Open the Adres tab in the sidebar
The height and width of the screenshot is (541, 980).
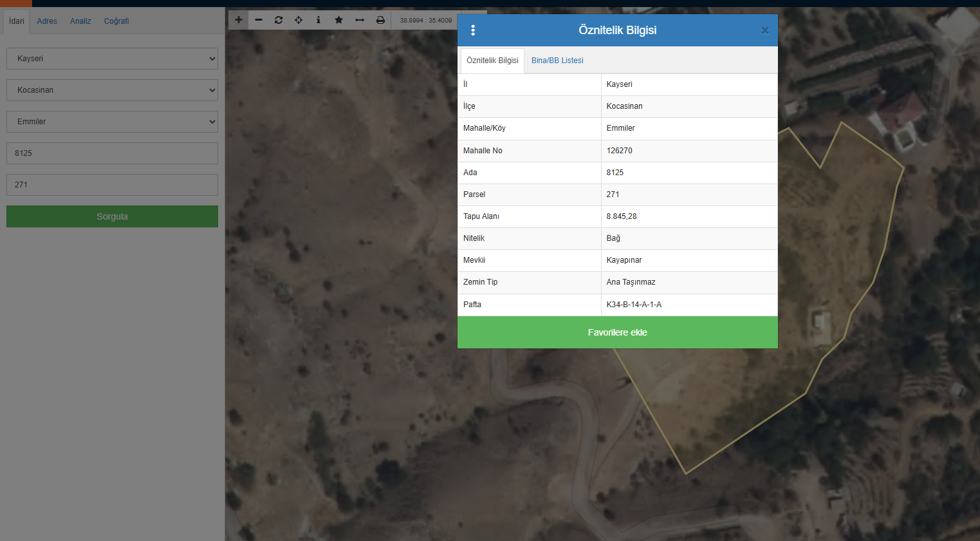47,21
